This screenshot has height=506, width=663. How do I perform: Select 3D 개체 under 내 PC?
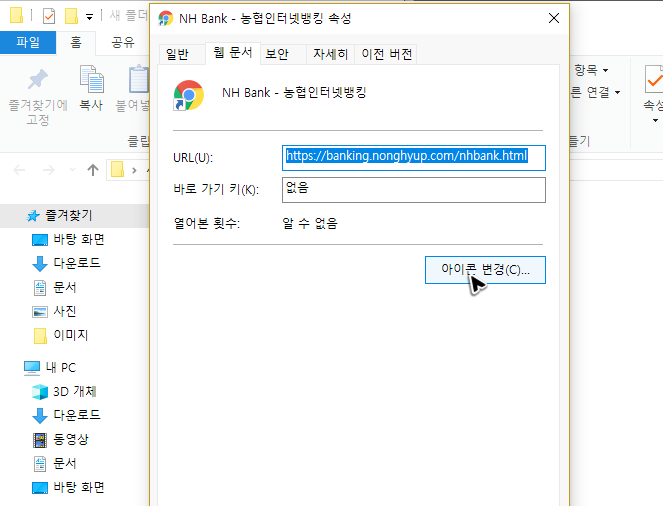pyautogui.click(x=75, y=391)
